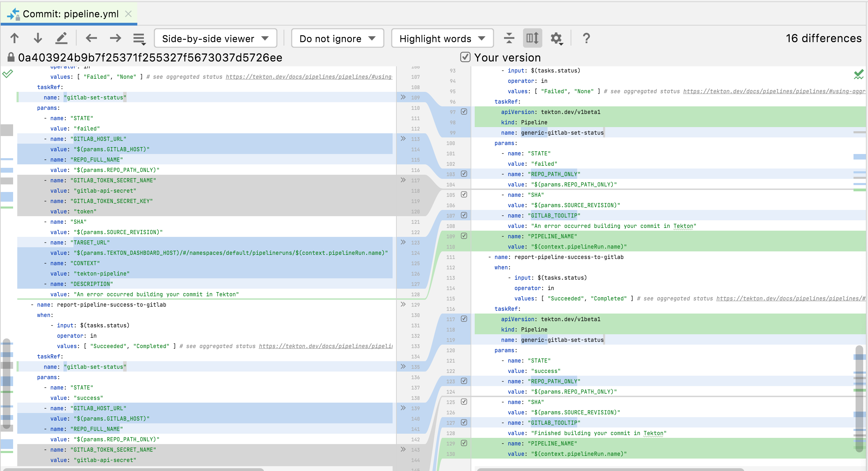Screen dimensions: 868x471
Task: Collapse unchanged fragments icon
Action: click(509, 38)
